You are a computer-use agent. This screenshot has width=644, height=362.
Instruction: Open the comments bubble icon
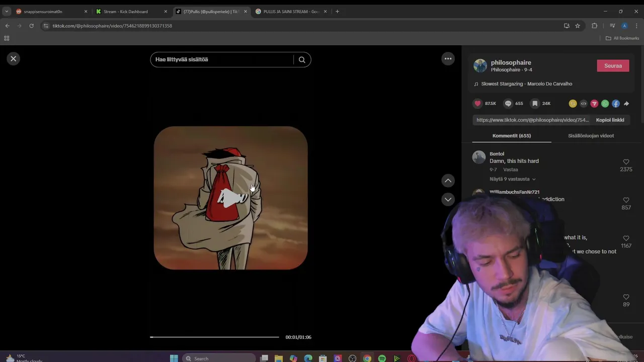click(x=508, y=104)
